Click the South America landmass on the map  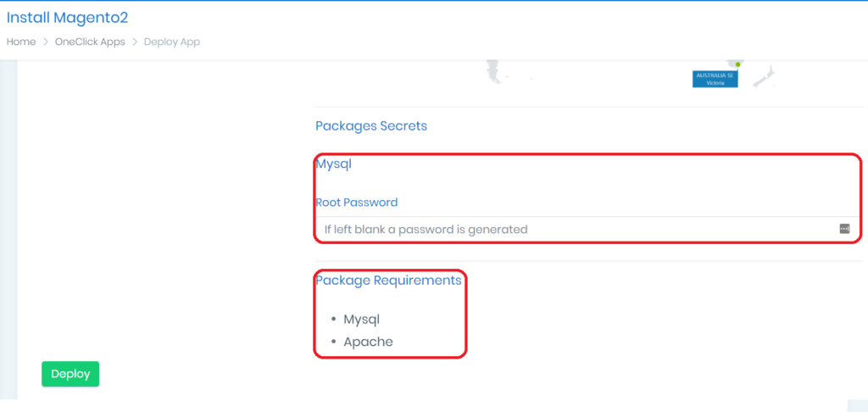click(x=492, y=73)
